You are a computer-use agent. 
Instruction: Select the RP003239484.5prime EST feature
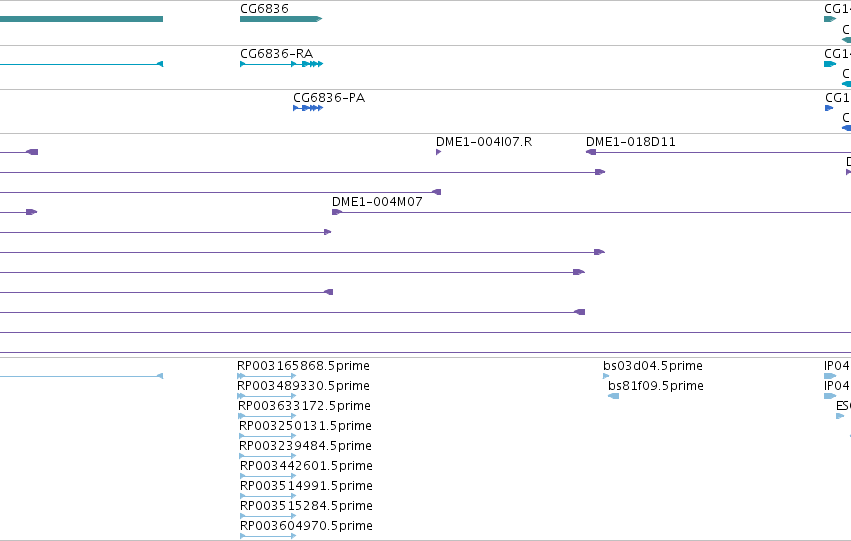tap(268, 456)
